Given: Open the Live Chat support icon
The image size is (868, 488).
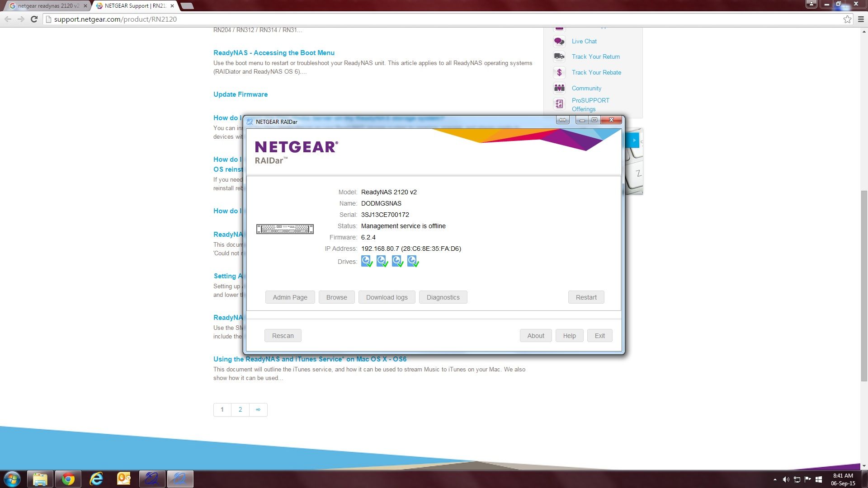Looking at the screenshot, I should click(x=559, y=41).
